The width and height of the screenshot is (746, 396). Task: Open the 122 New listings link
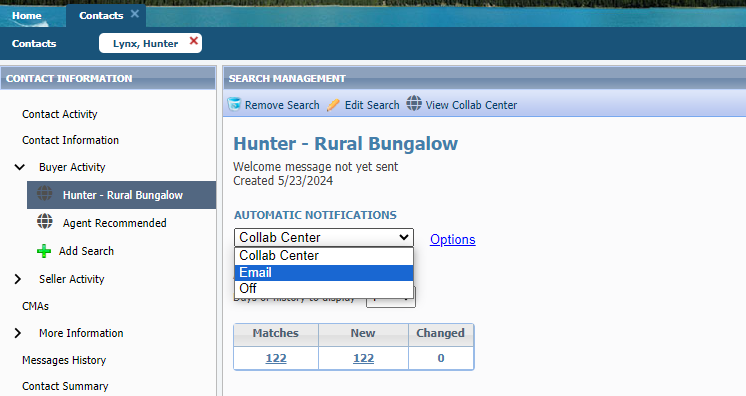pyautogui.click(x=363, y=358)
